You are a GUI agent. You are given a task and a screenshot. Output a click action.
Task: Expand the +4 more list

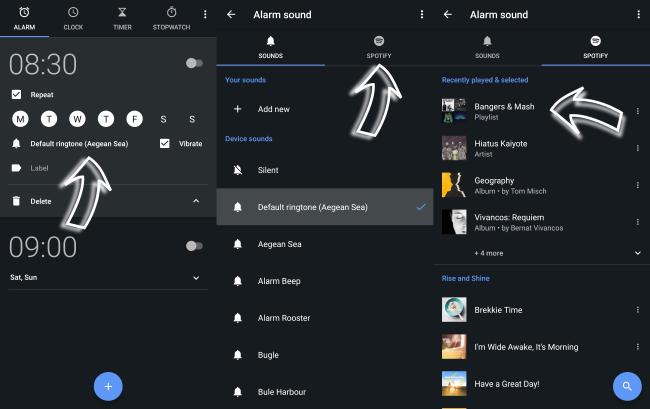tap(638, 253)
